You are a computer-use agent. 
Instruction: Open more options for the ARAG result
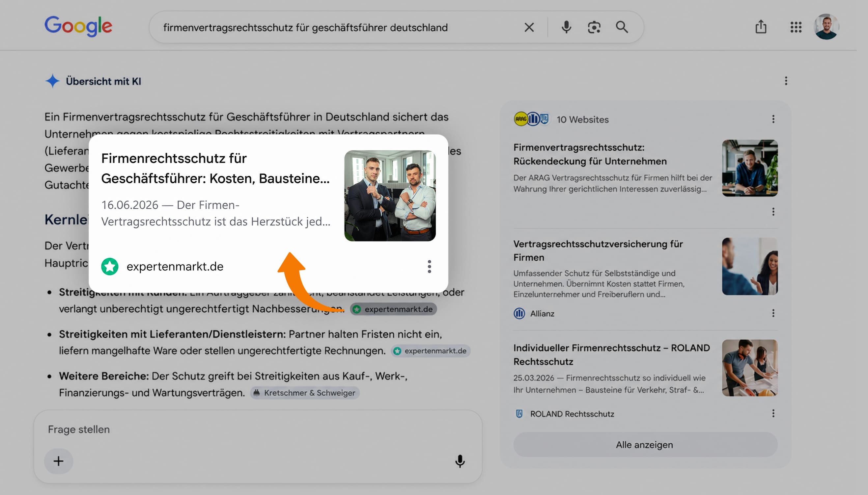click(x=773, y=212)
